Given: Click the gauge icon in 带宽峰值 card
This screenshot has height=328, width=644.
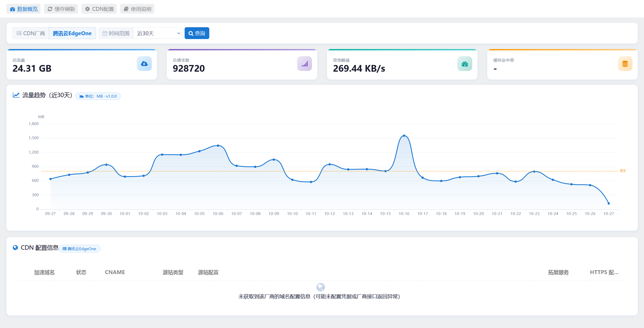Looking at the screenshot, I should click(x=465, y=64).
